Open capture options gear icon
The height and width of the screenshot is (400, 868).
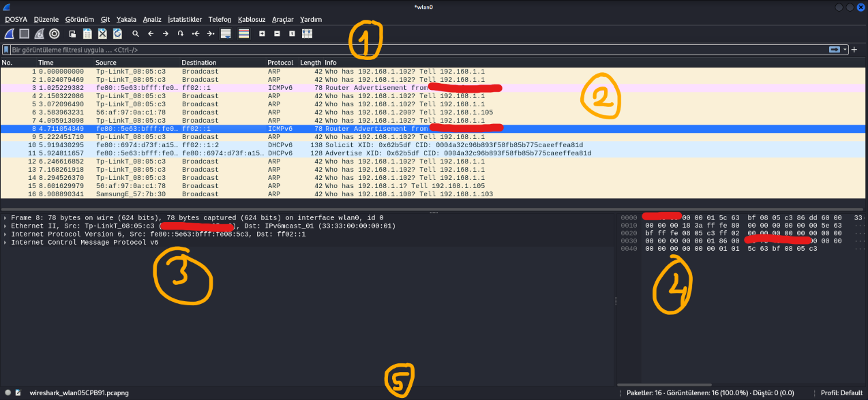[55, 33]
